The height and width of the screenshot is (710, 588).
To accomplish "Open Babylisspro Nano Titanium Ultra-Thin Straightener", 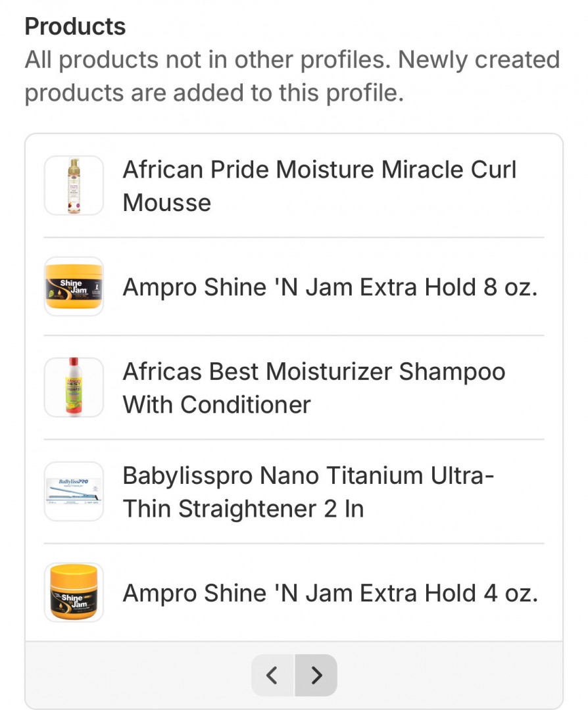I will pos(308,476).
